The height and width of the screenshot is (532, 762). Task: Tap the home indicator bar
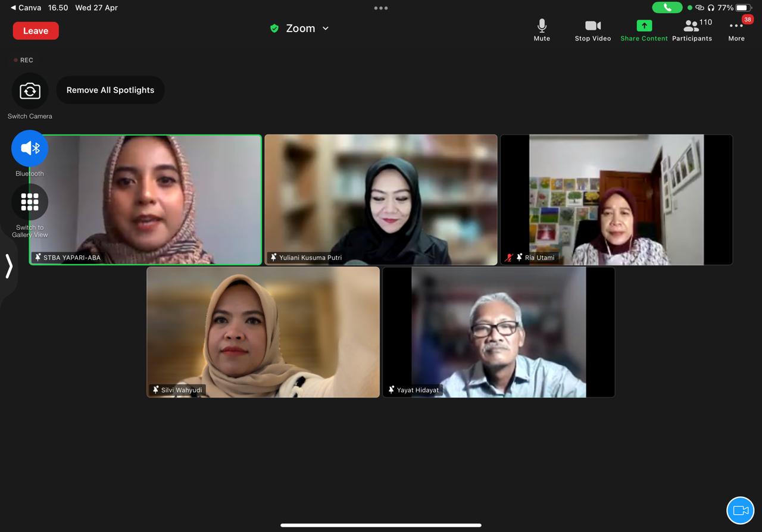(x=381, y=525)
